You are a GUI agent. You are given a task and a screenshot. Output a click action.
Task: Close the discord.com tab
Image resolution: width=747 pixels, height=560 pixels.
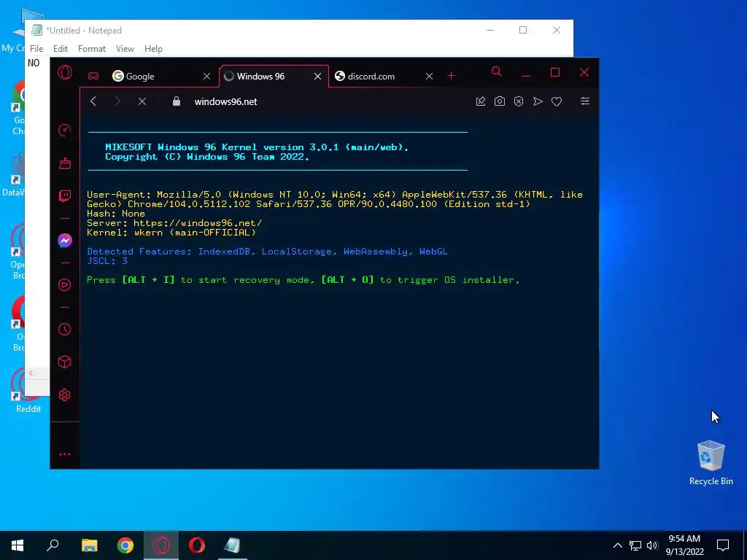point(429,76)
